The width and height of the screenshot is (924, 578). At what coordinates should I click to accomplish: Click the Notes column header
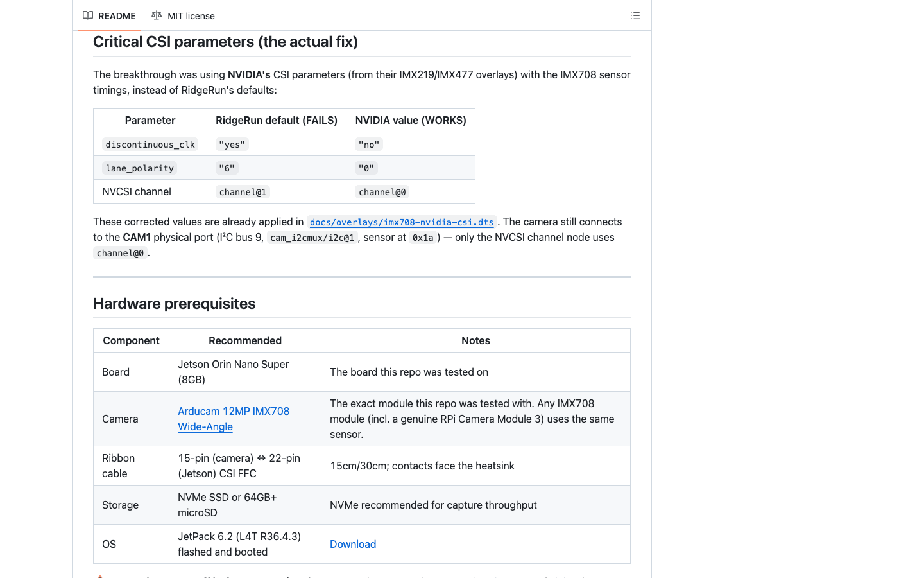pyautogui.click(x=475, y=340)
